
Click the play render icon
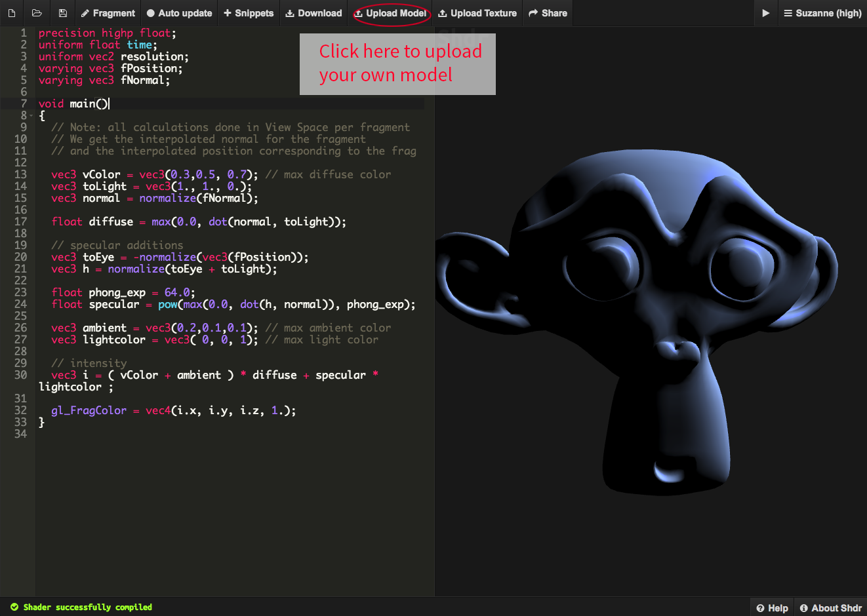coord(765,13)
